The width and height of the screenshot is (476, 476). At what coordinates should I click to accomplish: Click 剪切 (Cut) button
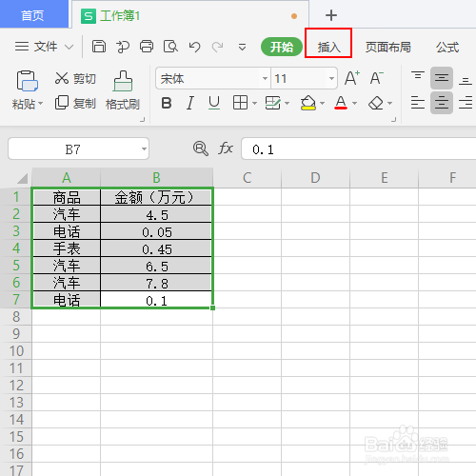[x=75, y=78]
